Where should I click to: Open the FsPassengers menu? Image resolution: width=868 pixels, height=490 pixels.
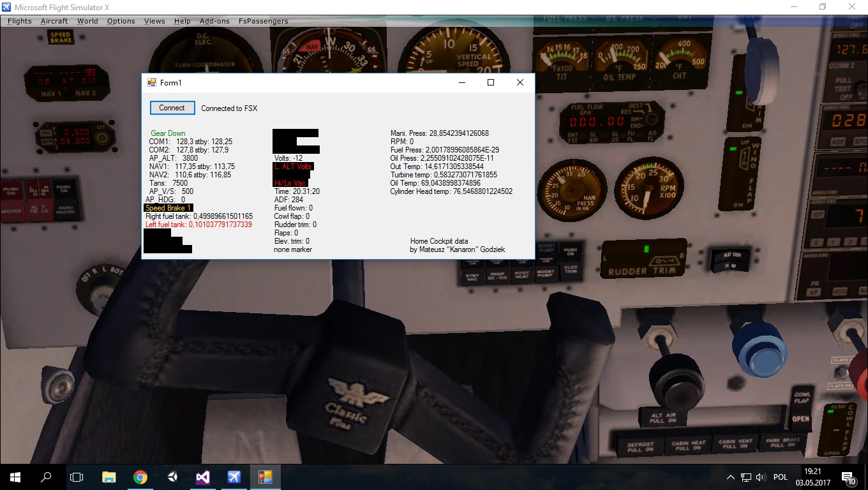tap(263, 21)
